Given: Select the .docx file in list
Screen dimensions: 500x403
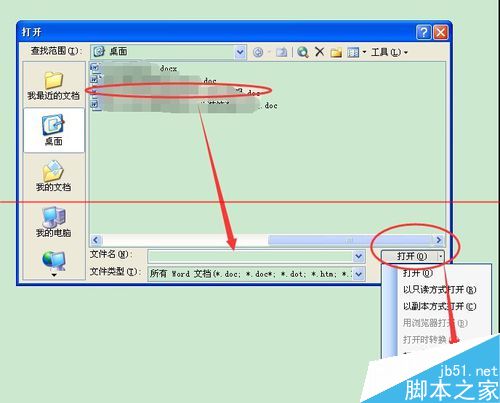Looking at the screenshot, I should pos(134,68).
